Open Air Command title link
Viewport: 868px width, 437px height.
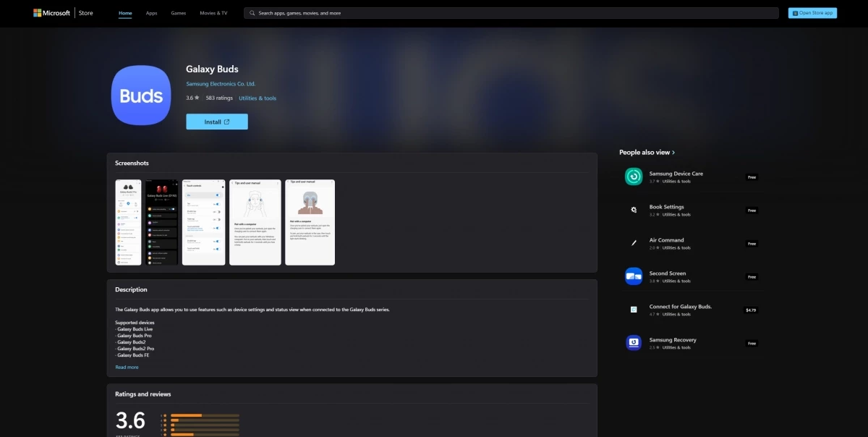[667, 240]
